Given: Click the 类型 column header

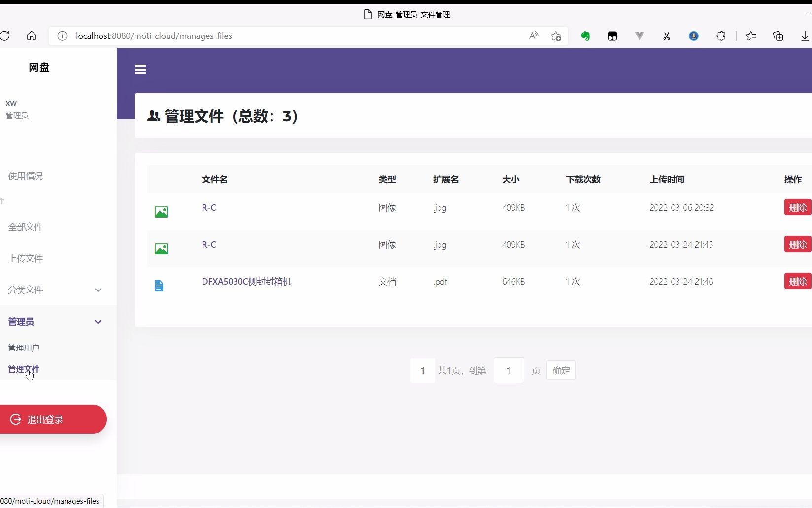Looking at the screenshot, I should (387, 180).
